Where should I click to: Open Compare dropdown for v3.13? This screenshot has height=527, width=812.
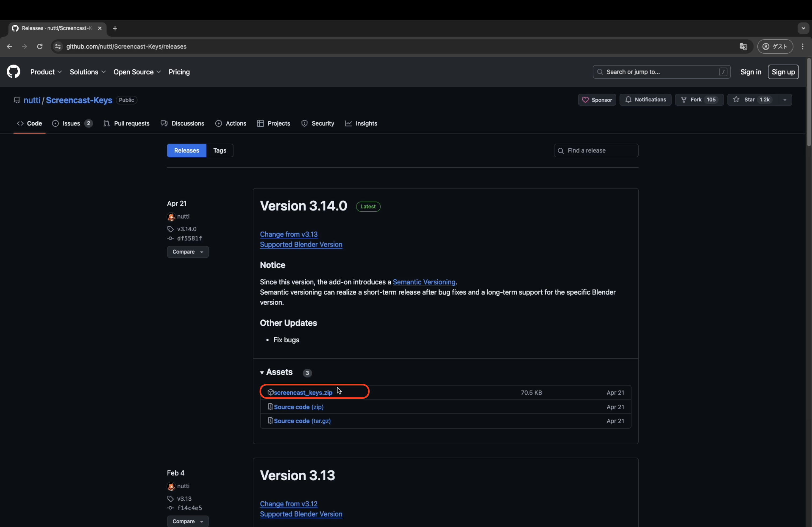click(188, 521)
